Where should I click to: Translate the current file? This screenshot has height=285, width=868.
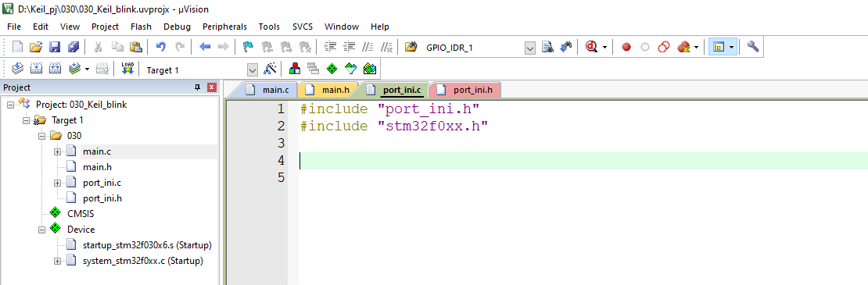(x=17, y=69)
